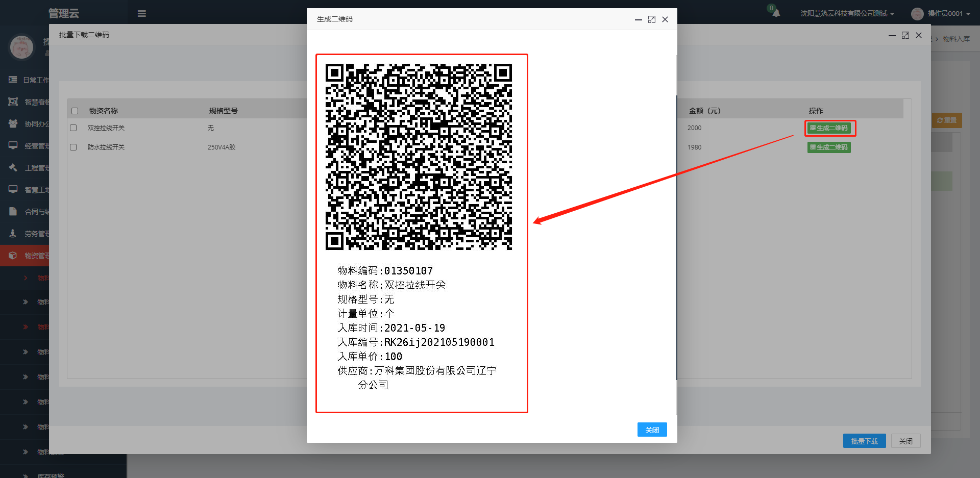Click the 操作 column header
The width and height of the screenshot is (980, 478).
pyautogui.click(x=816, y=111)
